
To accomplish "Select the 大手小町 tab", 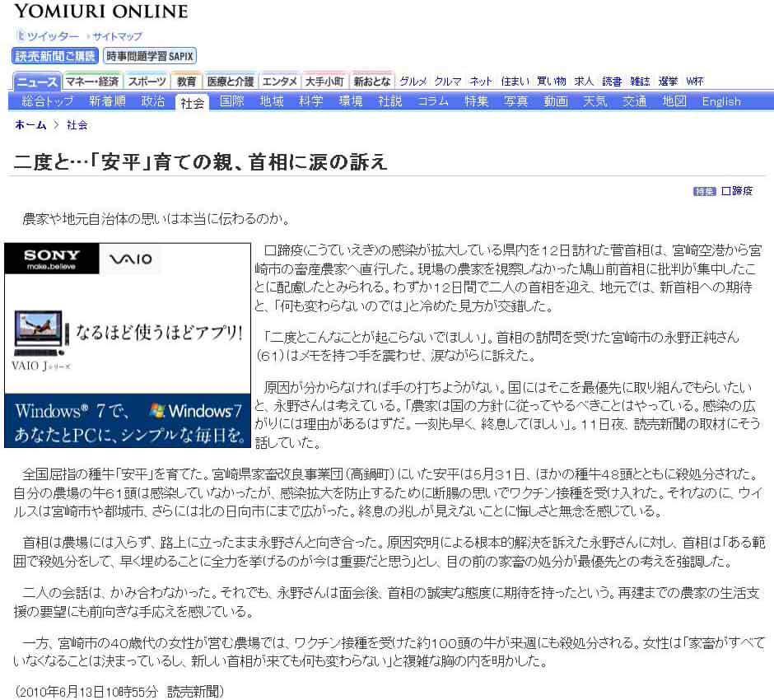I will (324, 82).
